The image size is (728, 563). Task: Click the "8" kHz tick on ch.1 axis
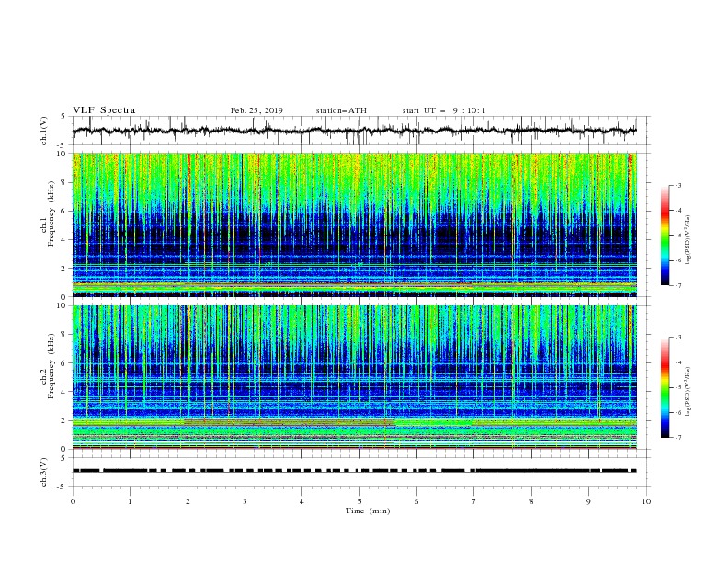64,182
